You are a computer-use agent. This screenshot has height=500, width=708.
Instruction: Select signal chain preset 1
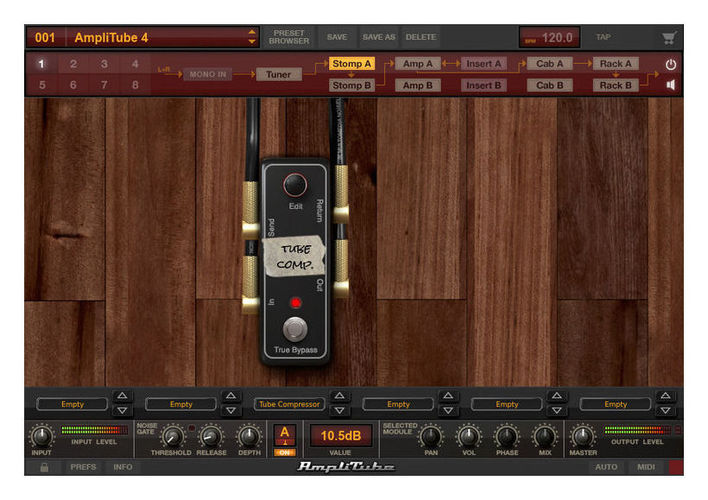coord(42,64)
